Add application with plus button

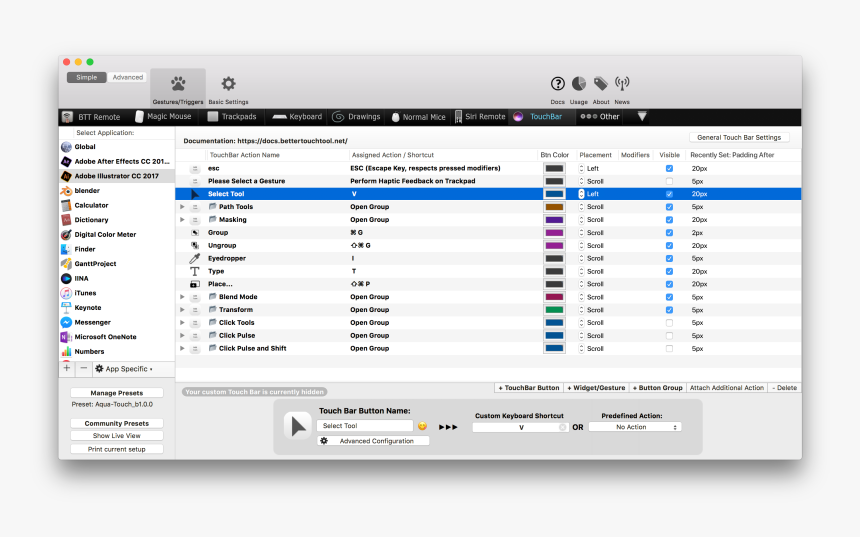point(67,369)
